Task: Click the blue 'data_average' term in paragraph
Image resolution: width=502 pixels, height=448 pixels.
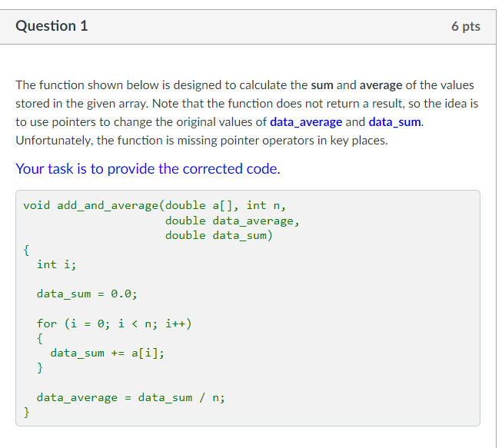Action: 306,122
